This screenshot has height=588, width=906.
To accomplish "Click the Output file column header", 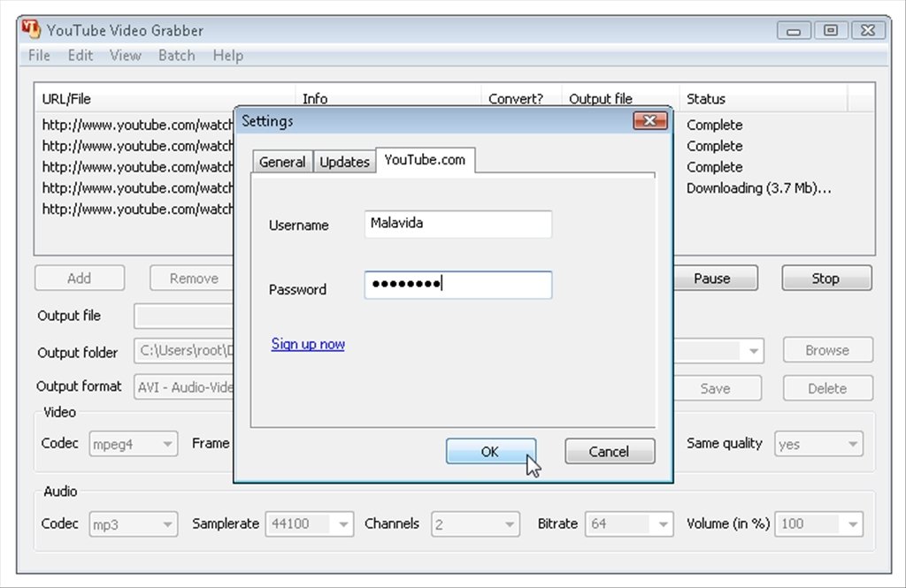I will coord(620,99).
